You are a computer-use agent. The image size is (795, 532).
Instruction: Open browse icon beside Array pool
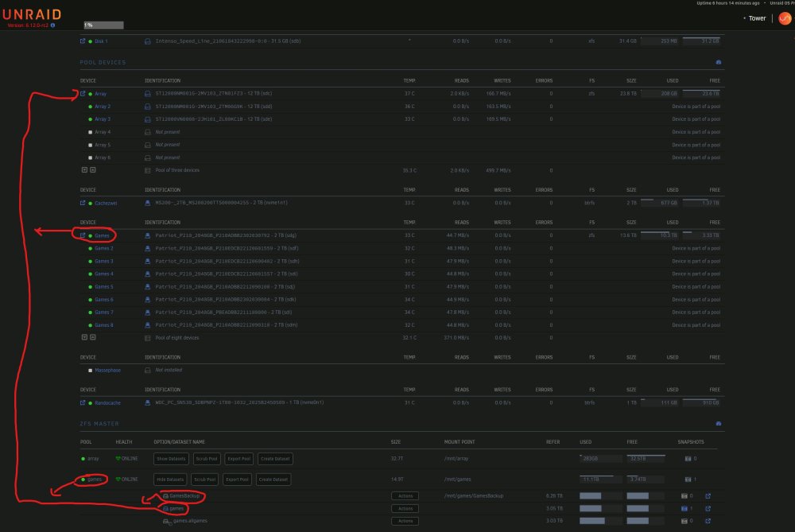pos(83,93)
